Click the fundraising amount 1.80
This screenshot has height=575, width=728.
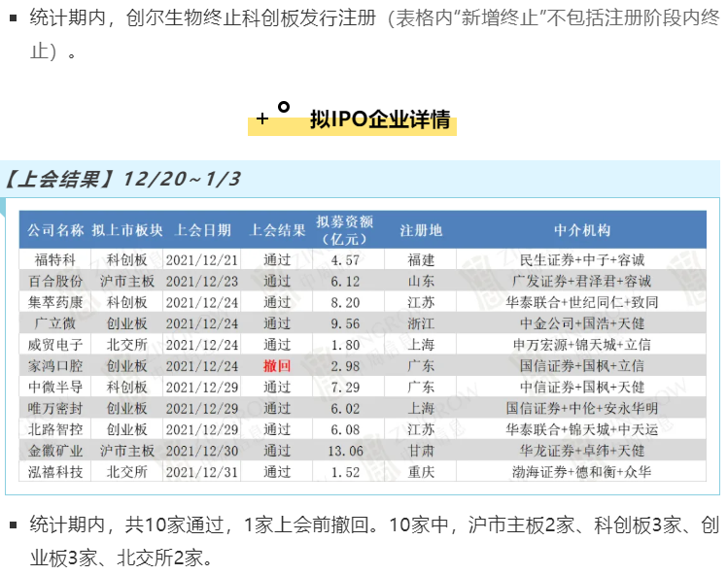coord(345,345)
